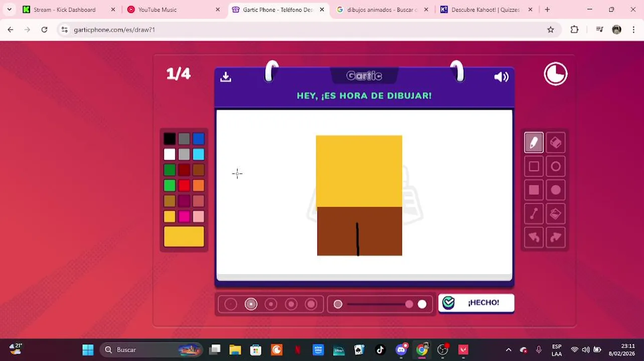Reload the Gartic Phone page
The width and height of the screenshot is (644, 361).
click(x=44, y=30)
